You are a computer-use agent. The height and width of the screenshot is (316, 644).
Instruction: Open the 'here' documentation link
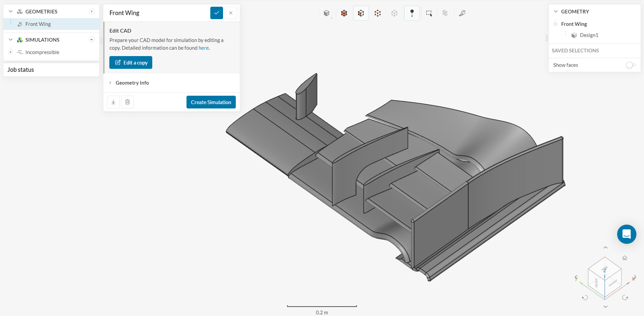[204, 48]
